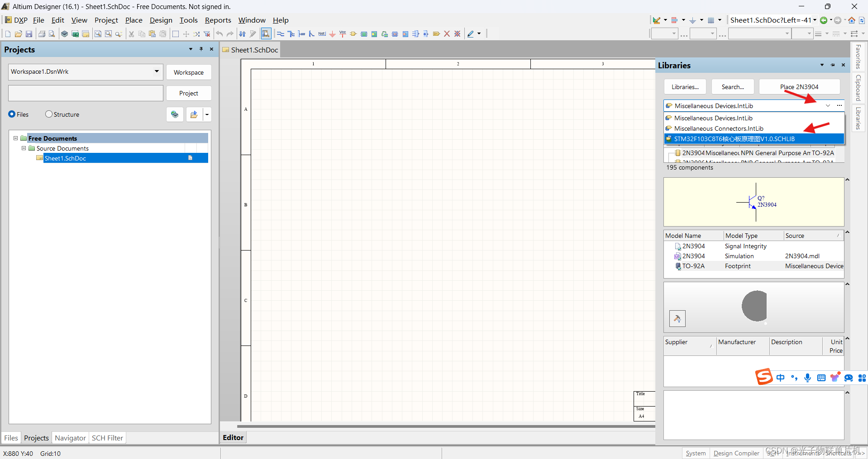Click the Search... button in Libraries
The image size is (868, 459).
[733, 87]
